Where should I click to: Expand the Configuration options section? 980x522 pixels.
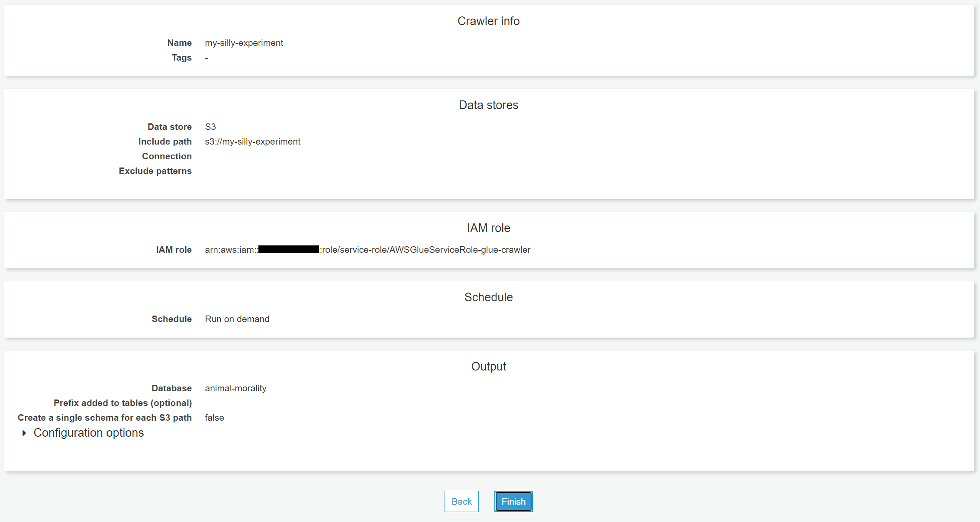[x=88, y=433]
